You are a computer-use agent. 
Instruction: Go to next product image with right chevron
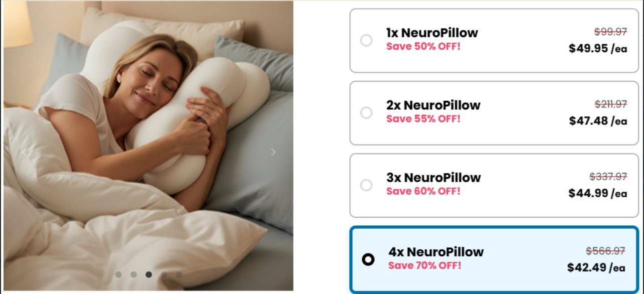(x=273, y=152)
